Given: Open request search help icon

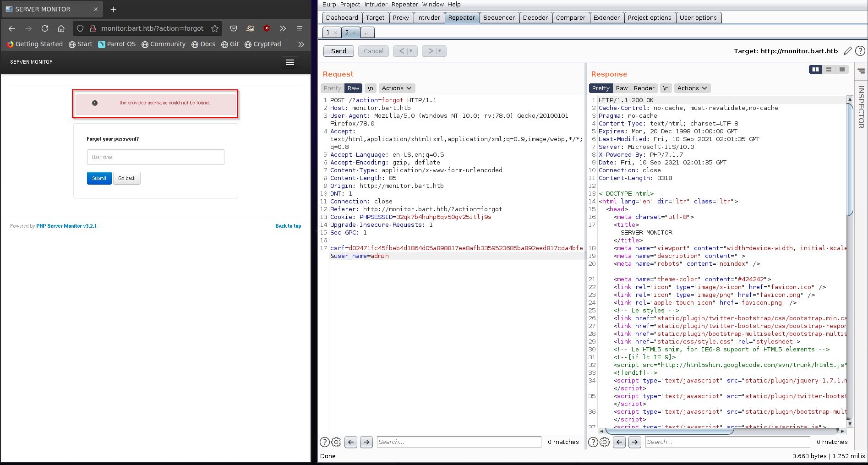Looking at the screenshot, I should [x=324, y=442].
